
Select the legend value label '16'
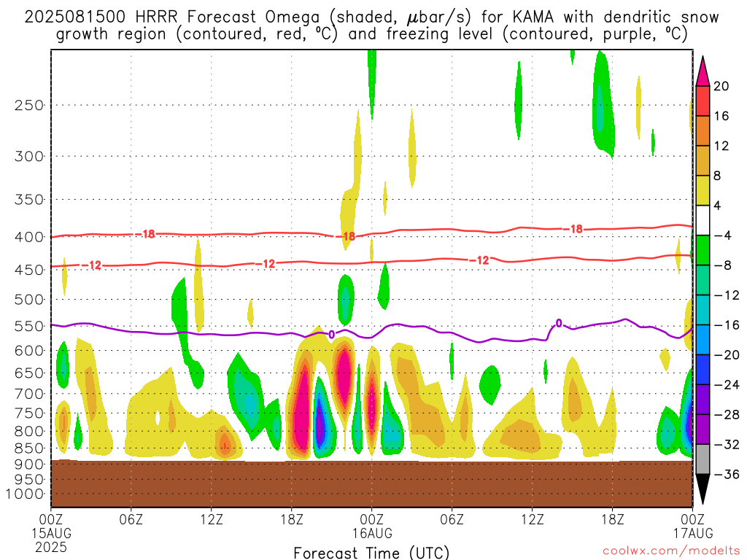[721, 116]
